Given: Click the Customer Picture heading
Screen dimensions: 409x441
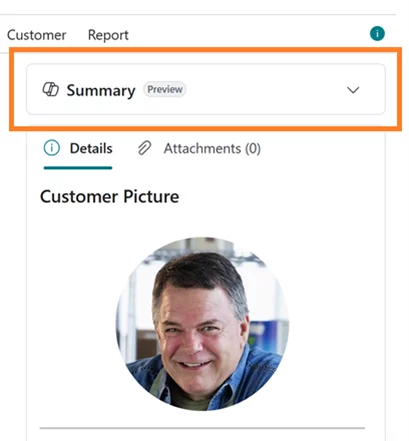Looking at the screenshot, I should pyautogui.click(x=110, y=196).
